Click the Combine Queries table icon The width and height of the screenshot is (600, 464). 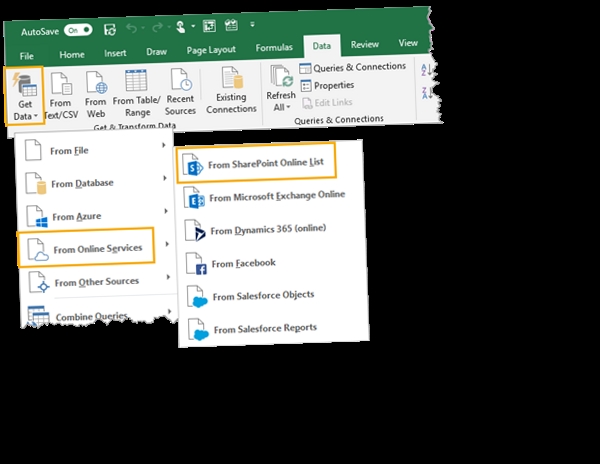point(38,316)
